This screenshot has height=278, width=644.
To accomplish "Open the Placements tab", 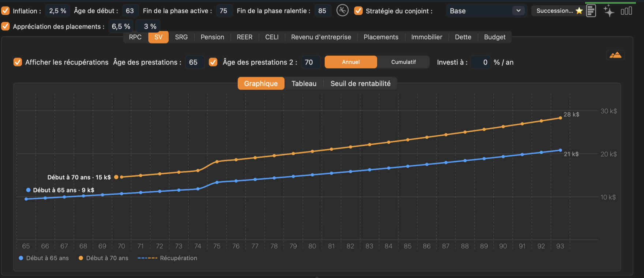I will [x=381, y=37].
